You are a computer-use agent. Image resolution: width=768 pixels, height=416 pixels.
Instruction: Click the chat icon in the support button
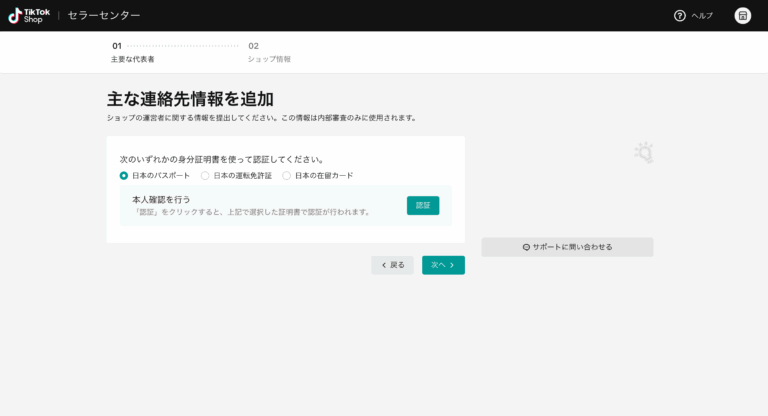coord(526,247)
